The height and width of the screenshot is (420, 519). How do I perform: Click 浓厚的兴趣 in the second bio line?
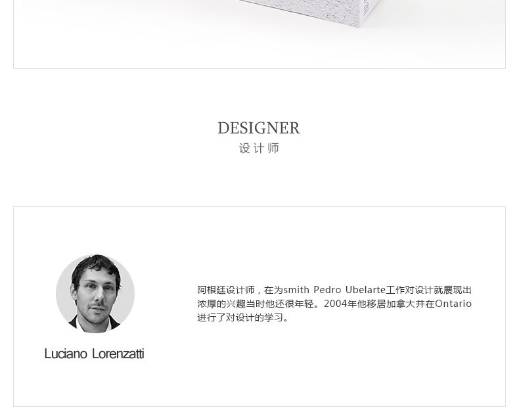click(x=221, y=304)
